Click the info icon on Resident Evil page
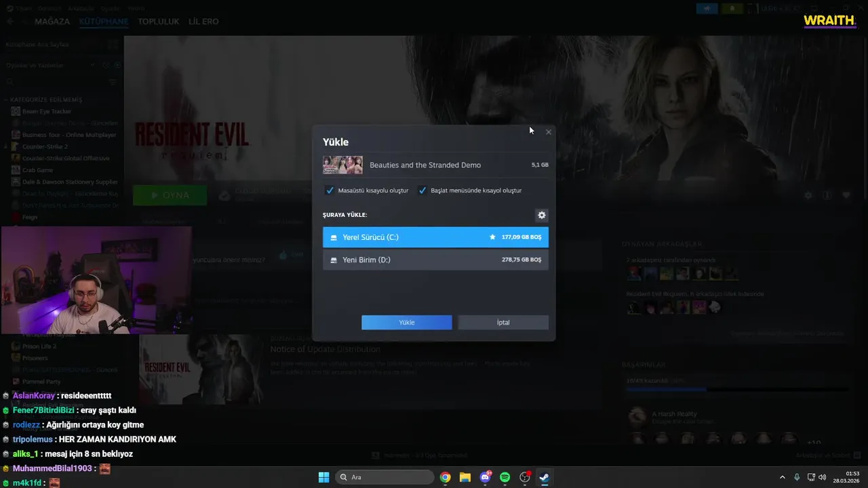 pyautogui.click(x=827, y=195)
